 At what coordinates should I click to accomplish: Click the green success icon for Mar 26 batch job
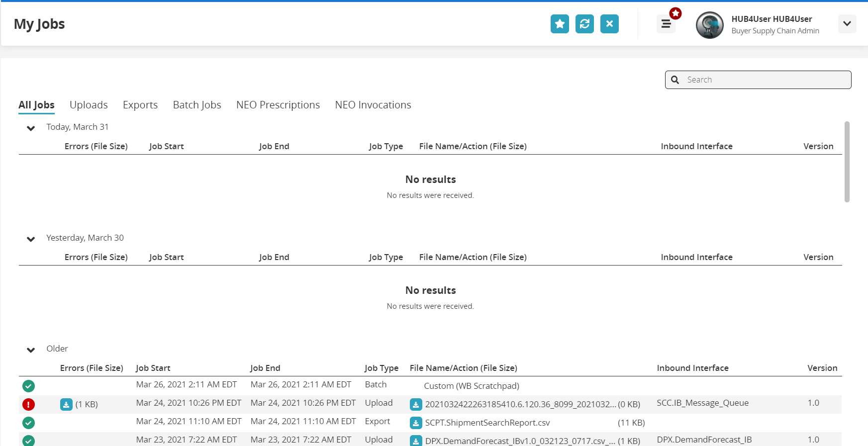click(x=29, y=386)
